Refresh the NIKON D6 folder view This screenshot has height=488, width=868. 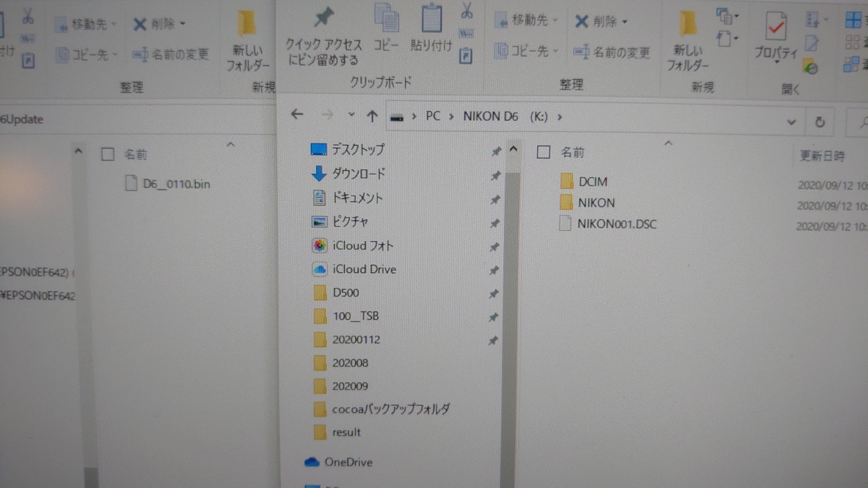820,121
